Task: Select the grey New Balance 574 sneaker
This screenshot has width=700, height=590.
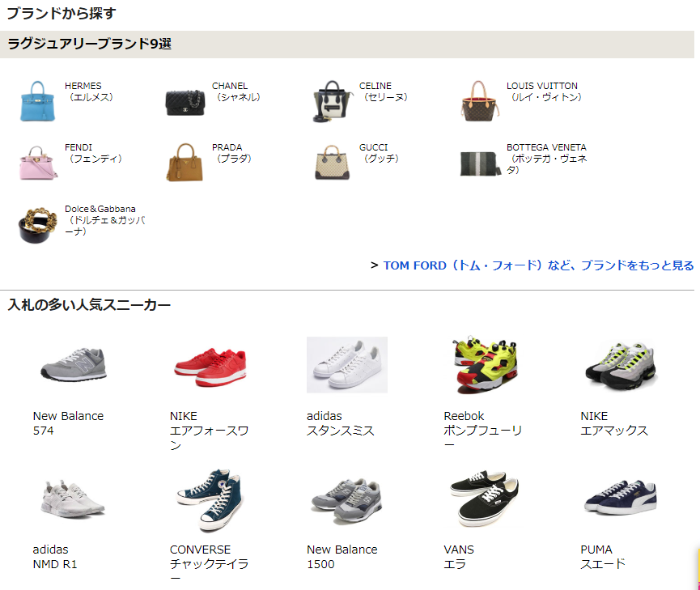Action: click(74, 364)
